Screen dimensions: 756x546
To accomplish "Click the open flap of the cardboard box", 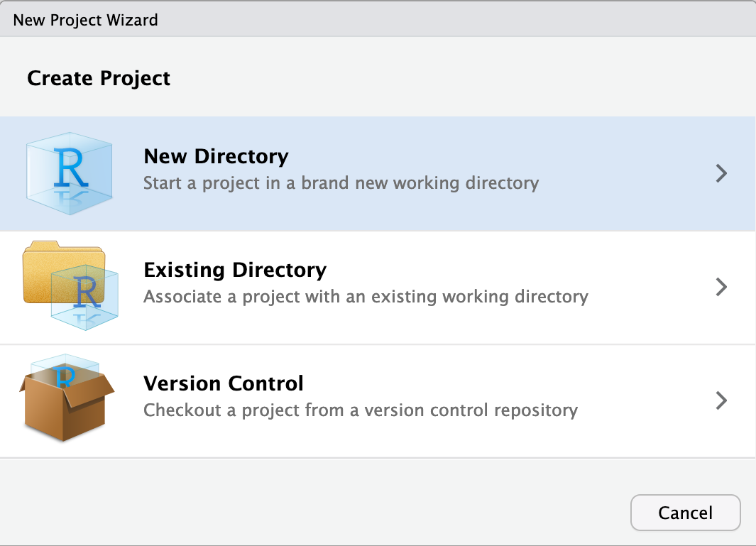I will click(100, 384).
